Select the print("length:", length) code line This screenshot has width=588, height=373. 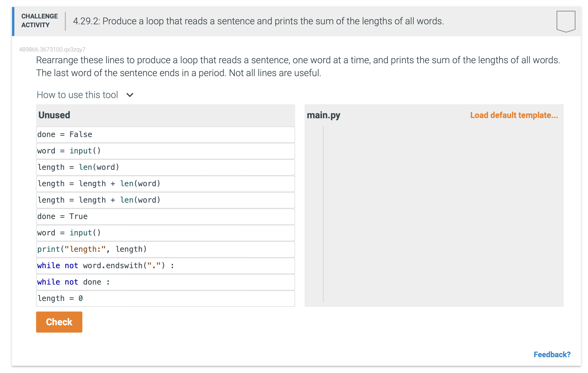pyautogui.click(x=165, y=249)
